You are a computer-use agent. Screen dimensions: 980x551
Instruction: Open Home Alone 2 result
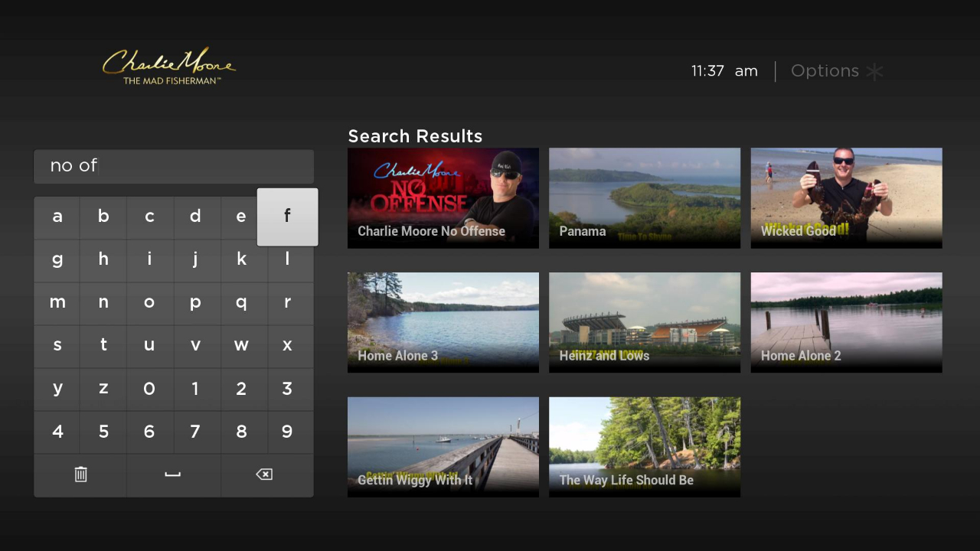click(846, 323)
